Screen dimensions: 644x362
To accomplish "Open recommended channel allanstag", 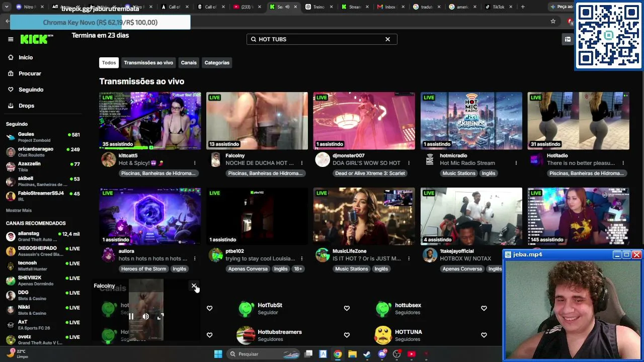I will coord(43,236).
